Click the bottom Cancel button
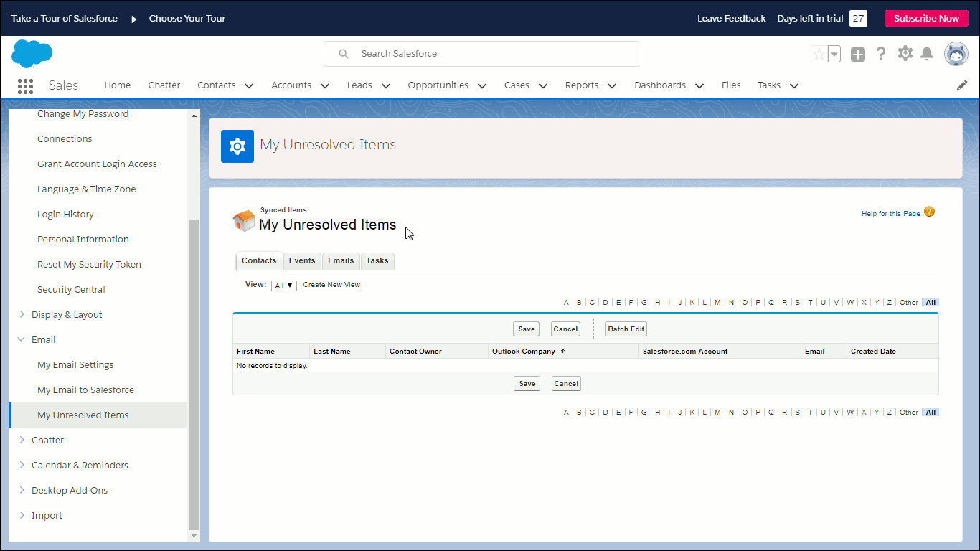The image size is (980, 551). tap(566, 384)
